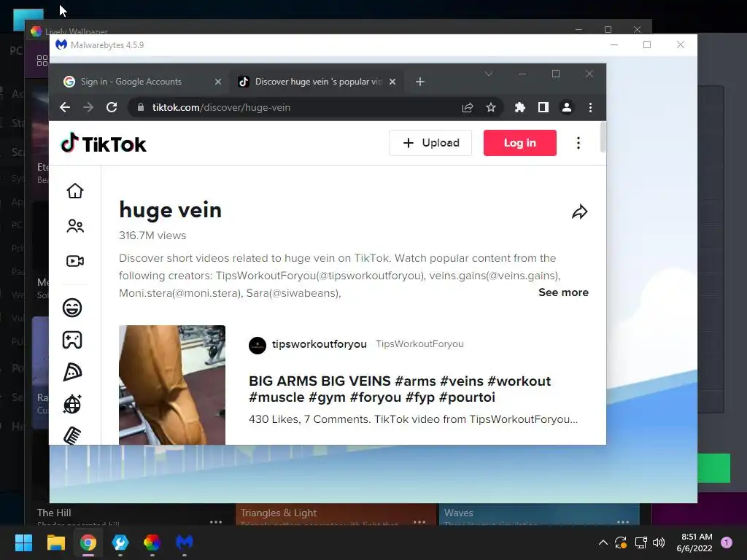Open options dots on Waves wallpaper
Viewport: 747px width, 560px height.
623,522
